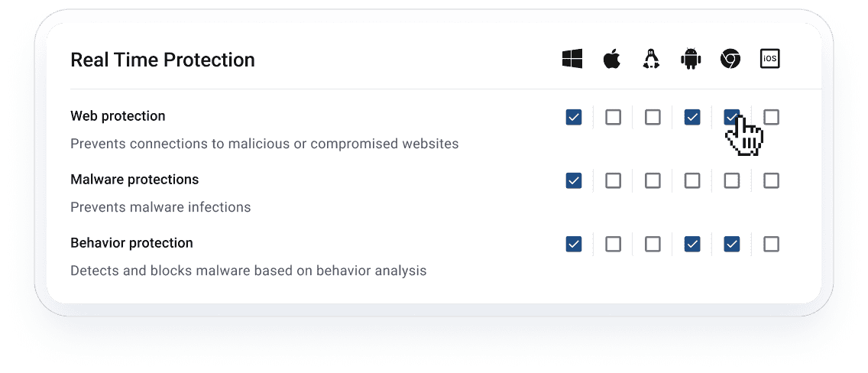Enable Web protection for iOS
The height and width of the screenshot is (373, 868).
[x=772, y=117]
